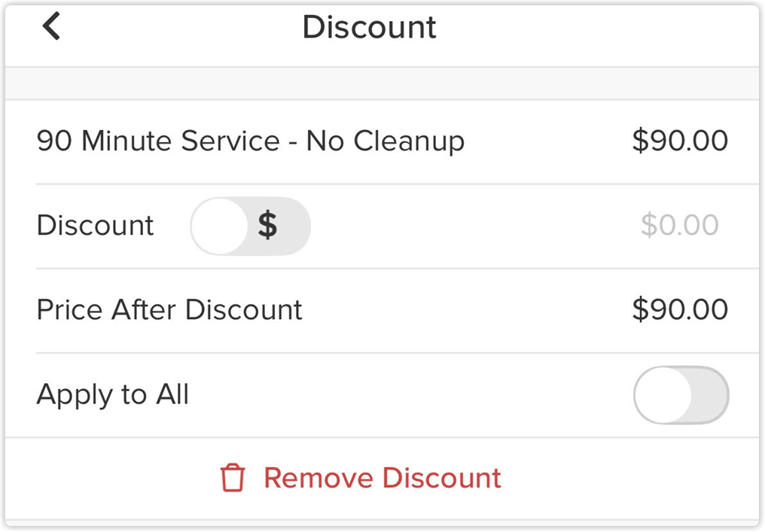The width and height of the screenshot is (765, 532).
Task: Click the gray separator band below the header
Action: pos(382,84)
